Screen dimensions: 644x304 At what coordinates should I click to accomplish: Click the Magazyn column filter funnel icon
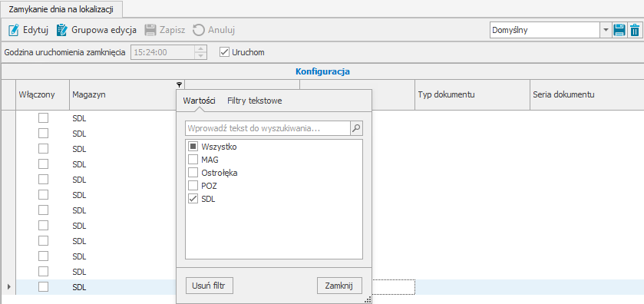click(179, 84)
